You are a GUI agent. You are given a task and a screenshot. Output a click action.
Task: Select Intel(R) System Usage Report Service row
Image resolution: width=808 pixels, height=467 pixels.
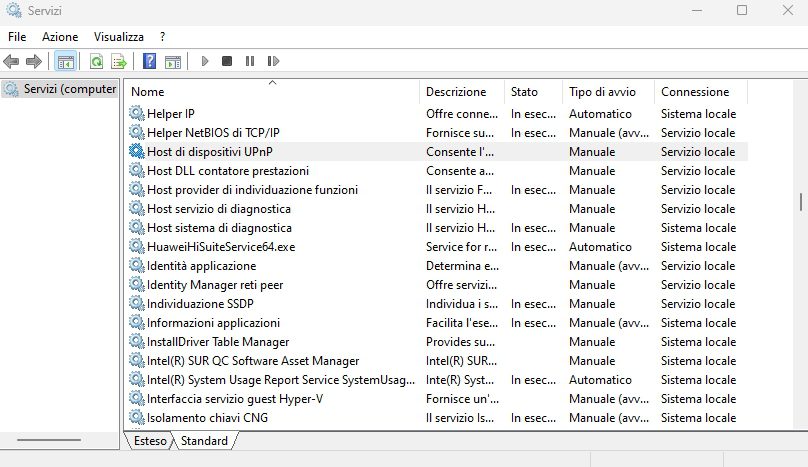click(x=436, y=380)
